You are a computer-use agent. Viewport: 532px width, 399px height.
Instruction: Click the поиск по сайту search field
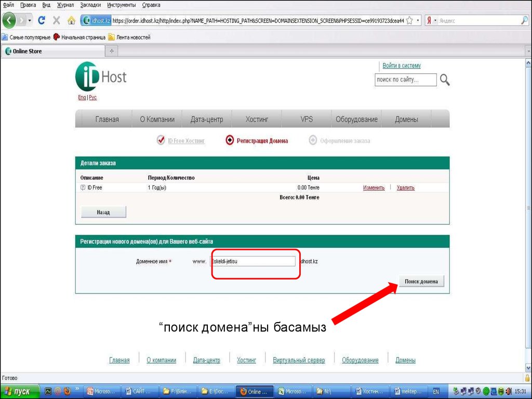click(x=405, y=79)
